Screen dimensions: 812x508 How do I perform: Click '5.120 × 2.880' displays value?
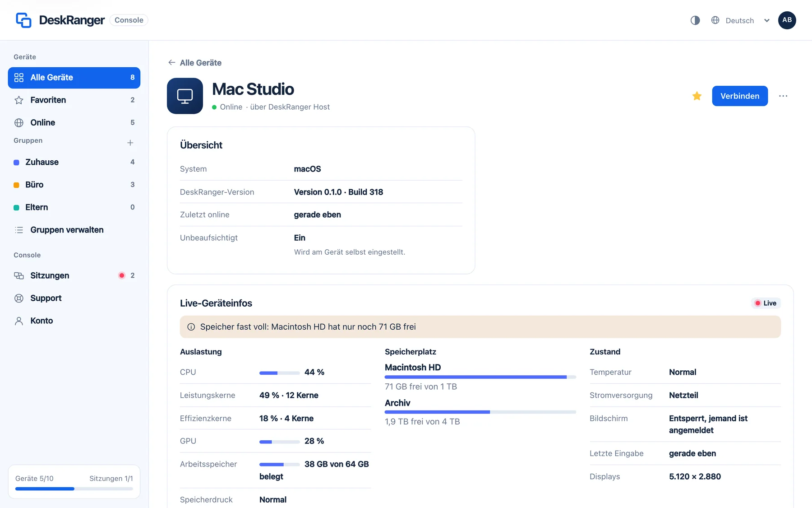(x=695, y=476)
